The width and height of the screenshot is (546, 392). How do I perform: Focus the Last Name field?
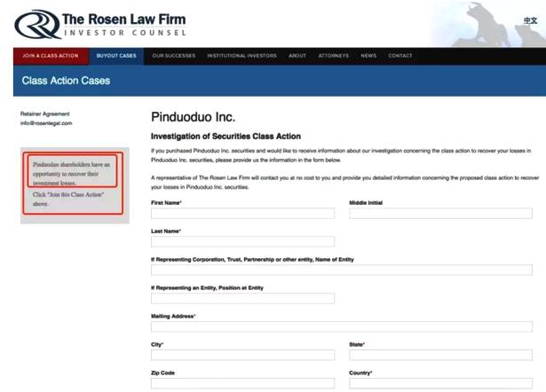(x=242, y=241)
